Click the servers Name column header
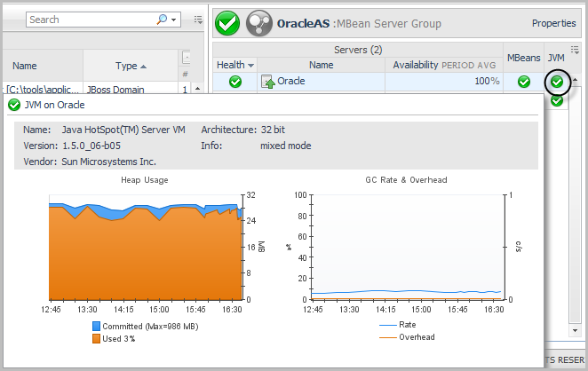Image resolution: width=588 pixels, height=371 pixels. pos(321,65)
